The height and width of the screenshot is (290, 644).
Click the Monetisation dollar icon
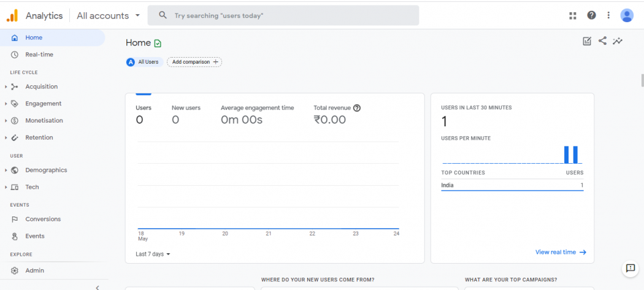point(15,120)
